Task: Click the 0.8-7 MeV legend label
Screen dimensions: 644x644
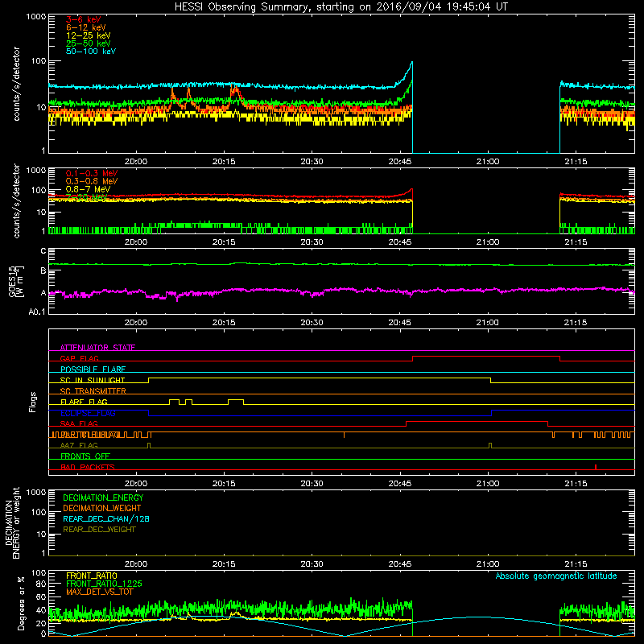Action: (x=89, y=189)
